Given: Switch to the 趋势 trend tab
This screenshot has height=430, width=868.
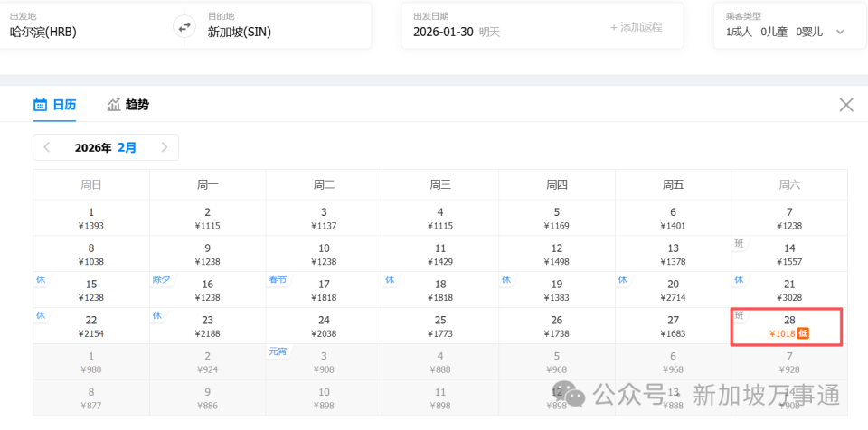Looking at the screenshot, I should (127, 105).
